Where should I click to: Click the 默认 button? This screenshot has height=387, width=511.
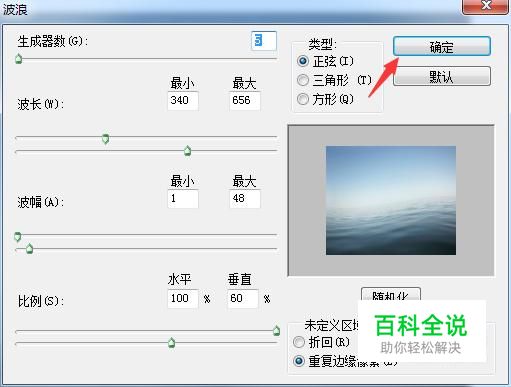[x=442, y=76]
